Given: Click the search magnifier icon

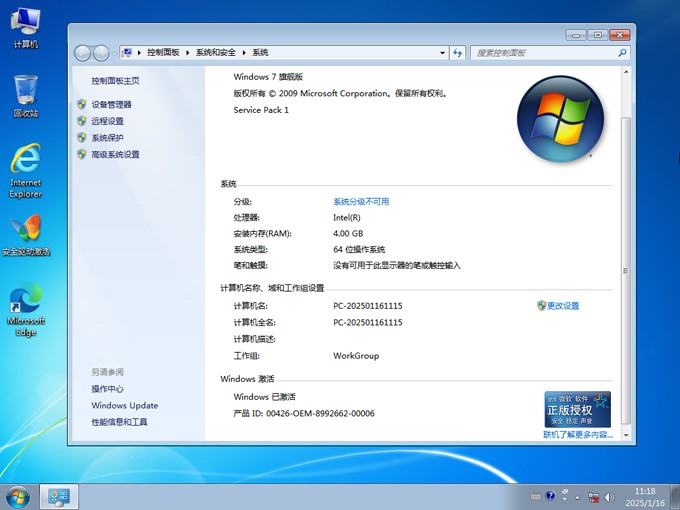Looking at the screenshot, I should coord(622,53).
